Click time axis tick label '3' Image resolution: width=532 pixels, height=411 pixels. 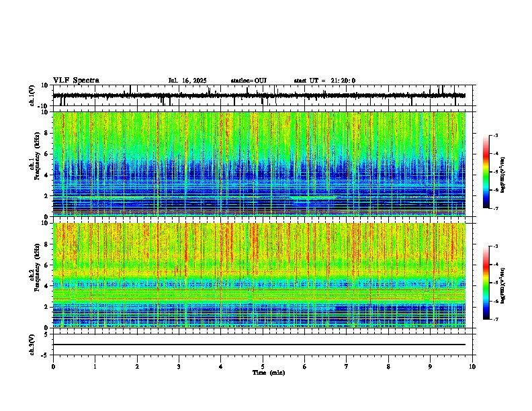click(179, 367)
